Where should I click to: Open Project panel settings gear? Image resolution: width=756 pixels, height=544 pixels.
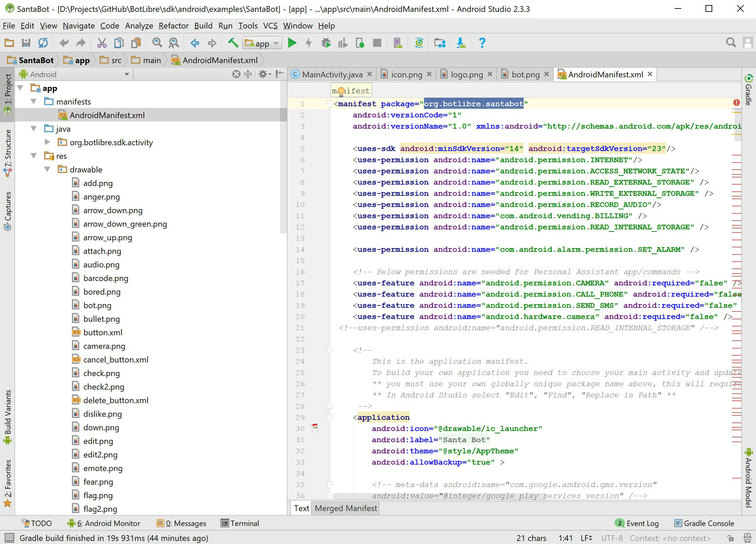[265, 74]
